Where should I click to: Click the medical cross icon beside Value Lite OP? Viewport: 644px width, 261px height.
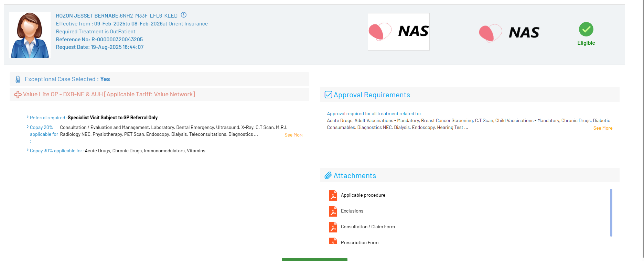[18, 94]
